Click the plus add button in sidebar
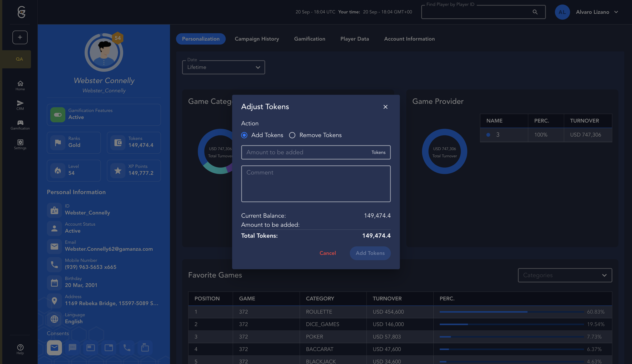 [20, 37]
